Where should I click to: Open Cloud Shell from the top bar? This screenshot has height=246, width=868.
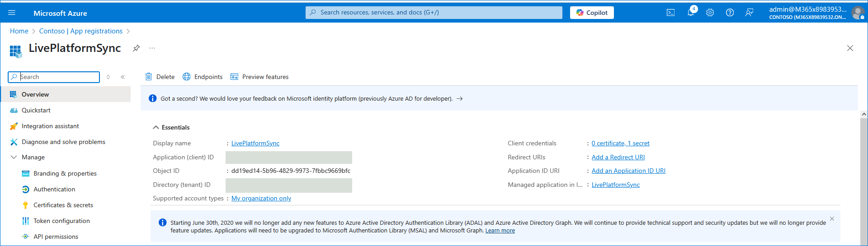(x=670, y=13)
